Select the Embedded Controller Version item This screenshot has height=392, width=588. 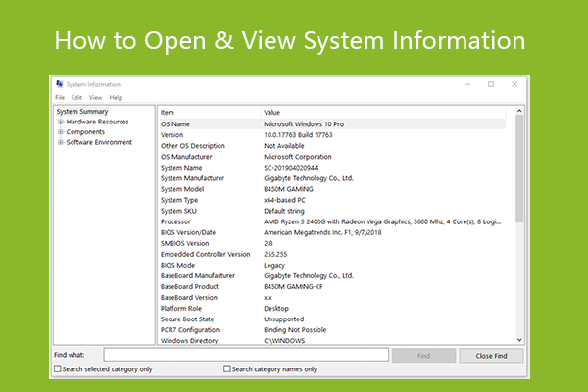point(206,255)
